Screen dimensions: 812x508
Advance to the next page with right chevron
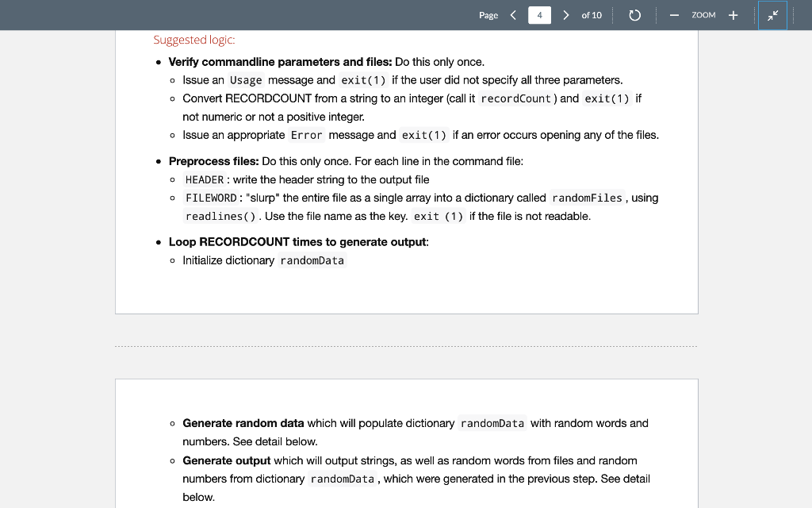click(565, 14)
